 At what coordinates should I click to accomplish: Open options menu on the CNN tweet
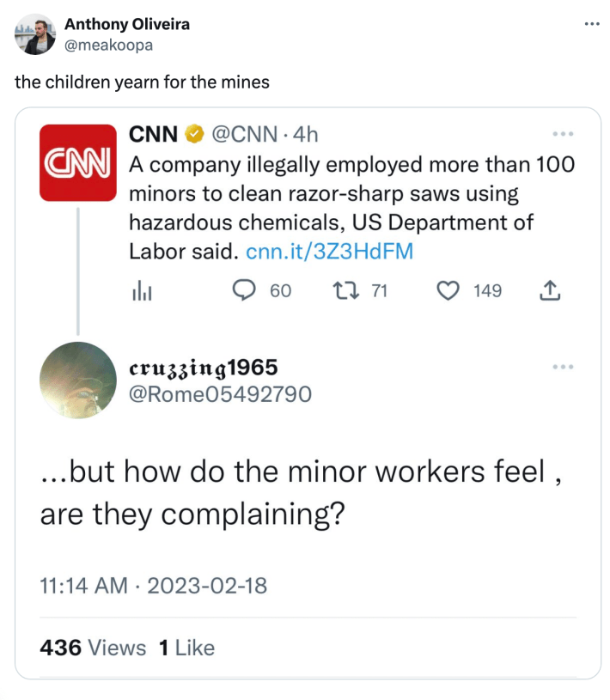(x=564, y=133)
